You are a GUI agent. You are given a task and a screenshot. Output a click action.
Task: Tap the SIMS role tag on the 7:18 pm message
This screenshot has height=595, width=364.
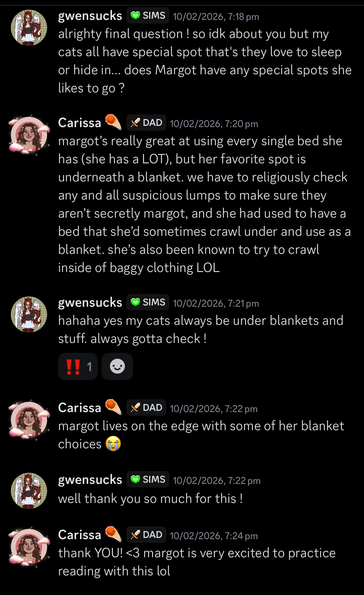tap(148, 15)
